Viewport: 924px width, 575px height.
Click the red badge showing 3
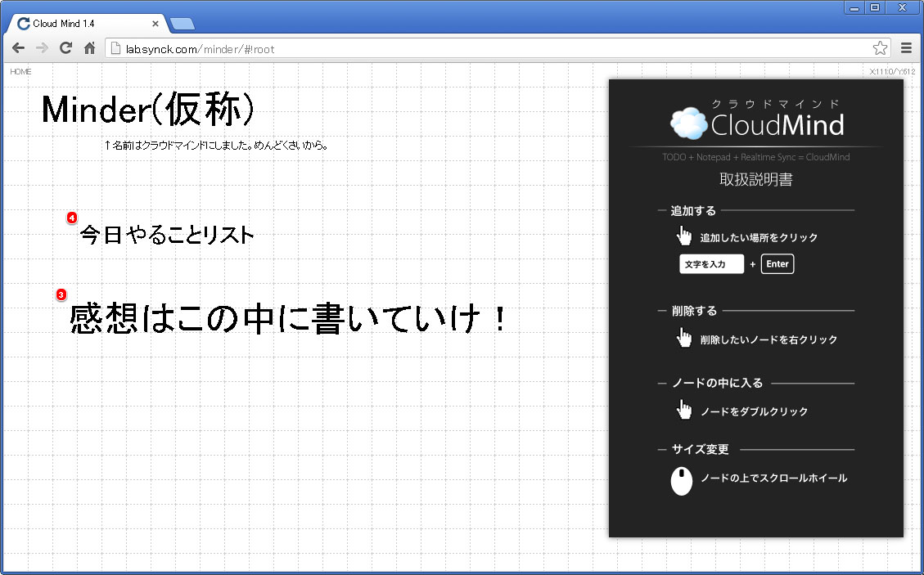coord(61,294)
